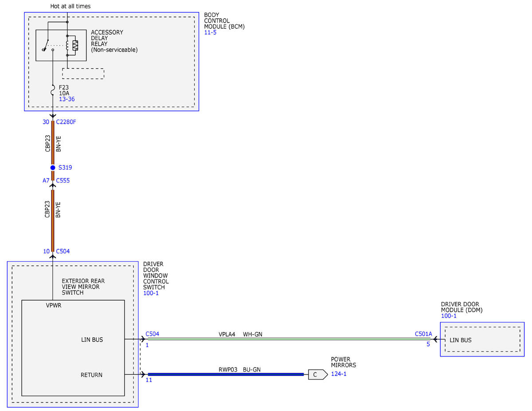Screen dimensions: 532x411
Task: Select the "BODY CONTROL MODULE (BCM)" title
Action: (x=224, y=21)
